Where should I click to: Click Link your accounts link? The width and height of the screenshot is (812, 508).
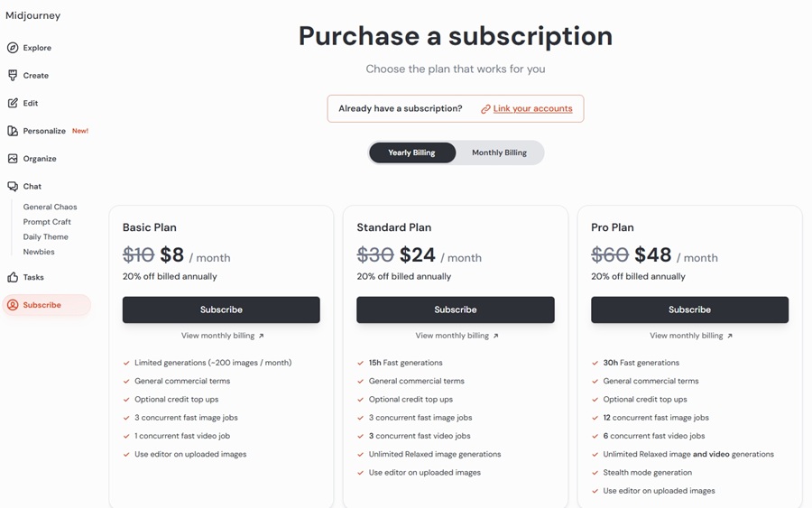(x=532, y=109)
